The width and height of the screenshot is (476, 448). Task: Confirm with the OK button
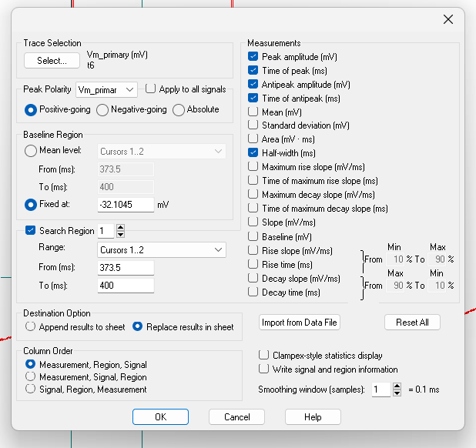(160, 417)
